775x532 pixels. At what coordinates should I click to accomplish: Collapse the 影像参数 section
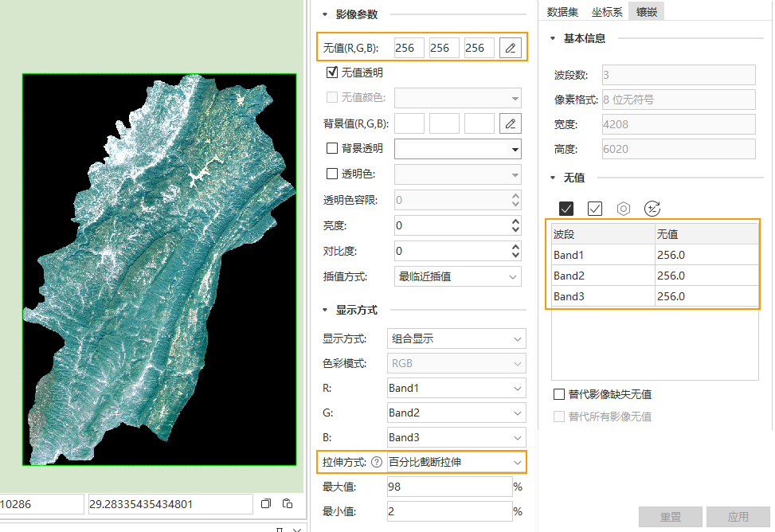(x=325, y=14)
